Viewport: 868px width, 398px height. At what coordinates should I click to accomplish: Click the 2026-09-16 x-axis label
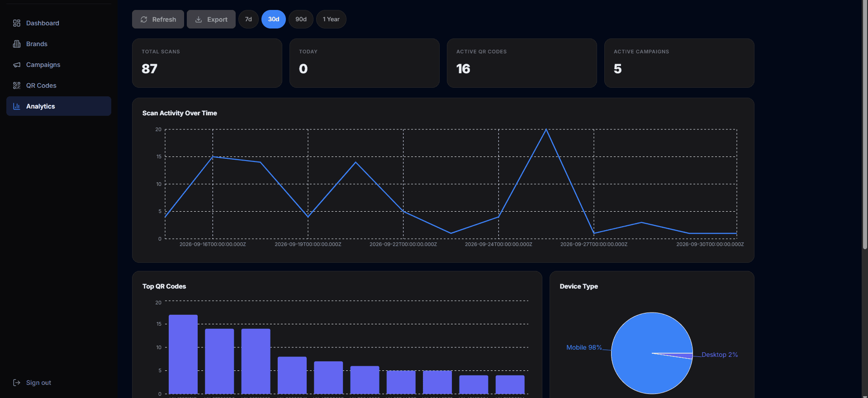pos(213,244)
